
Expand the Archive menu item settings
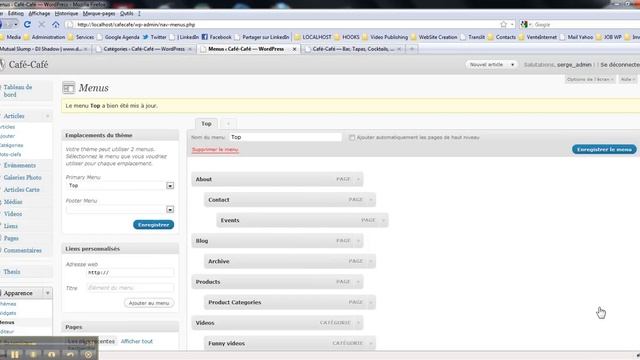(371, 261)
